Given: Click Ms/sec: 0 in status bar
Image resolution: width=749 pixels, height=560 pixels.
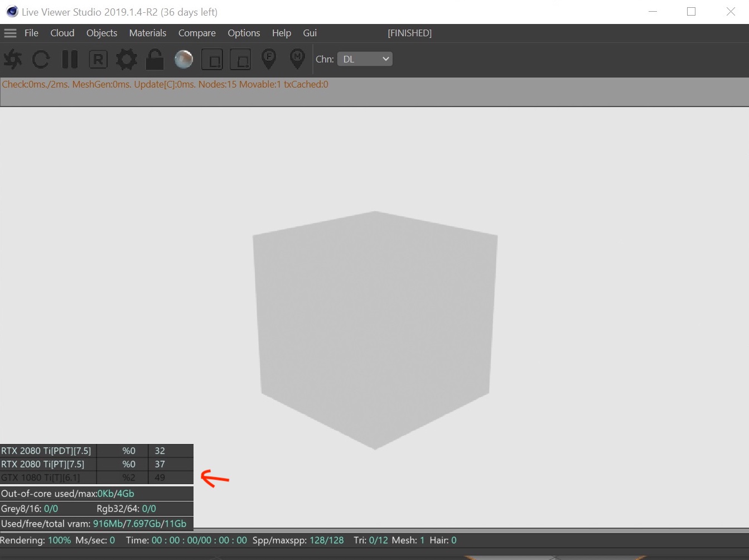Looking at the screenshot, I should coord(95,540).
